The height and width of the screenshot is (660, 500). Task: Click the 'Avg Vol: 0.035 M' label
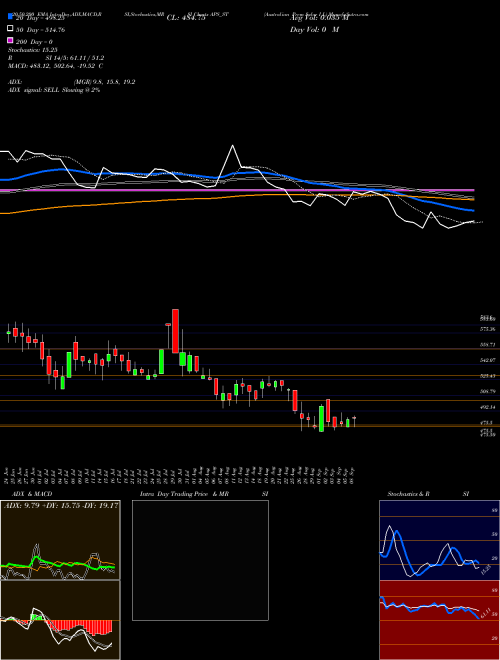point(320,18)
